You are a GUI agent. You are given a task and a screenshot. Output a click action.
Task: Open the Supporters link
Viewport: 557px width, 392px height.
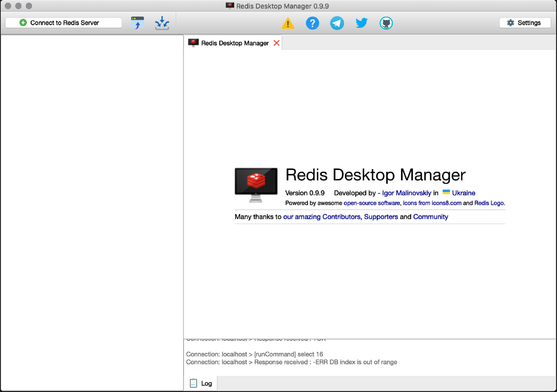pos(381,217)
